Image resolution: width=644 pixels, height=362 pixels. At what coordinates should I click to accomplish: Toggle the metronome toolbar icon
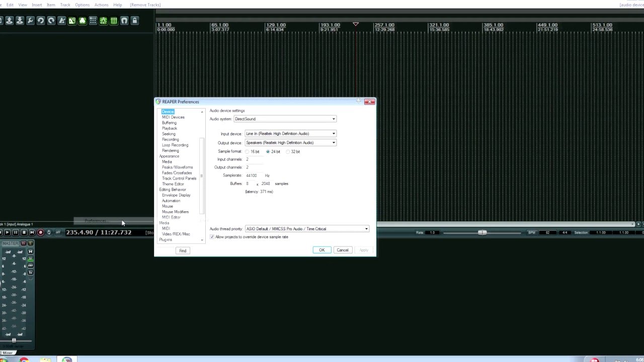[x=61, y=21]
